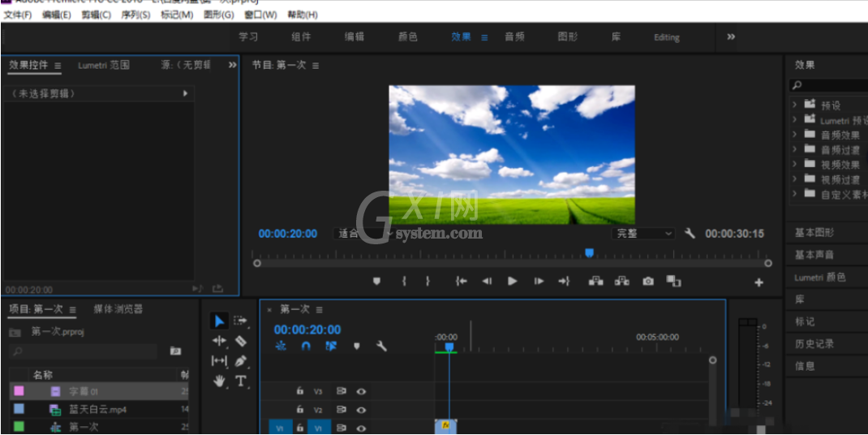Open the 完整 playback resolution dropdown
This screenshot has height=435, width=868.
(x=642, y=234)
